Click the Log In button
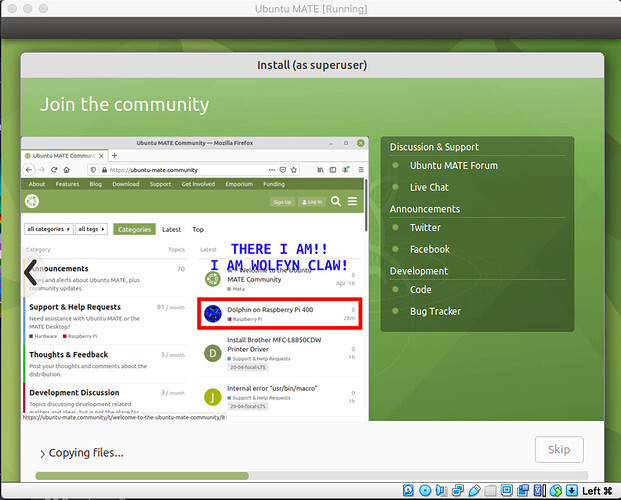Image resolution: width=621 pixels, height=500 pixels. pyautogui.click(x=312, y=202)
